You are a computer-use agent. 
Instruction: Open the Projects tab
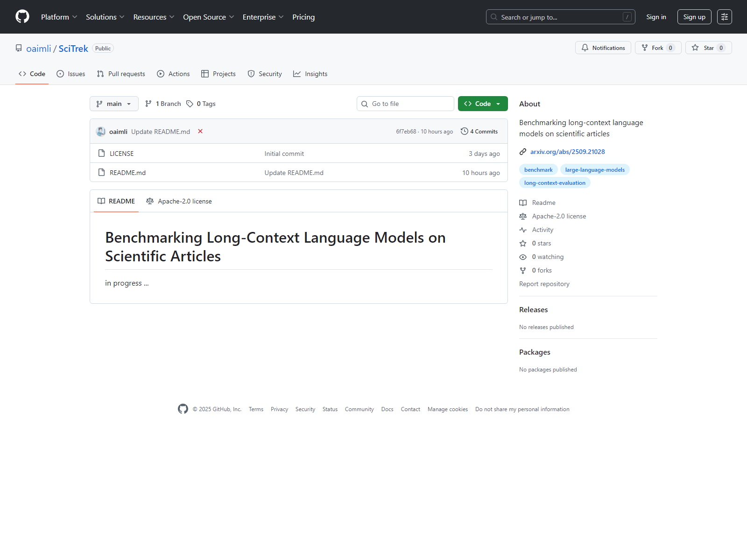(218, 74)
